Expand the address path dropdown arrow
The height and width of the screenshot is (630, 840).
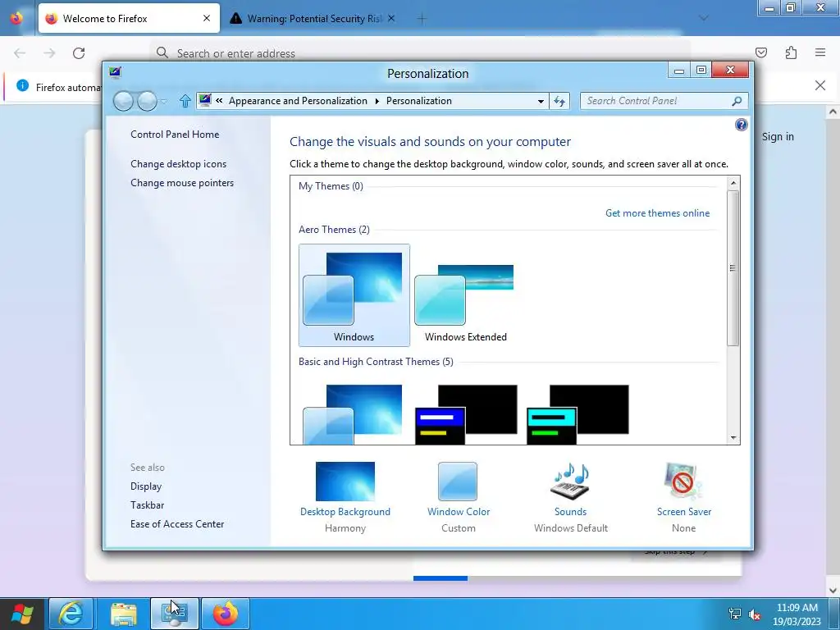coord(541,101)
